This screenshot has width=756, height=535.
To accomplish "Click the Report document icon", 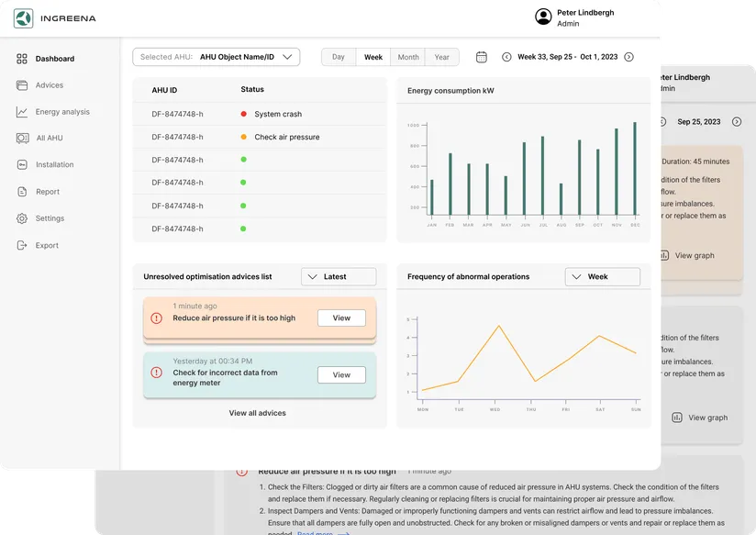I will pyautogui.click(x=22, y=192).
